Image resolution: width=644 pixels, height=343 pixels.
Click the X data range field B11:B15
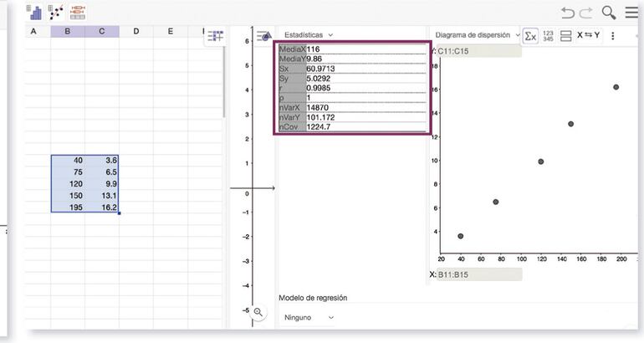click(x=479, y=274)
